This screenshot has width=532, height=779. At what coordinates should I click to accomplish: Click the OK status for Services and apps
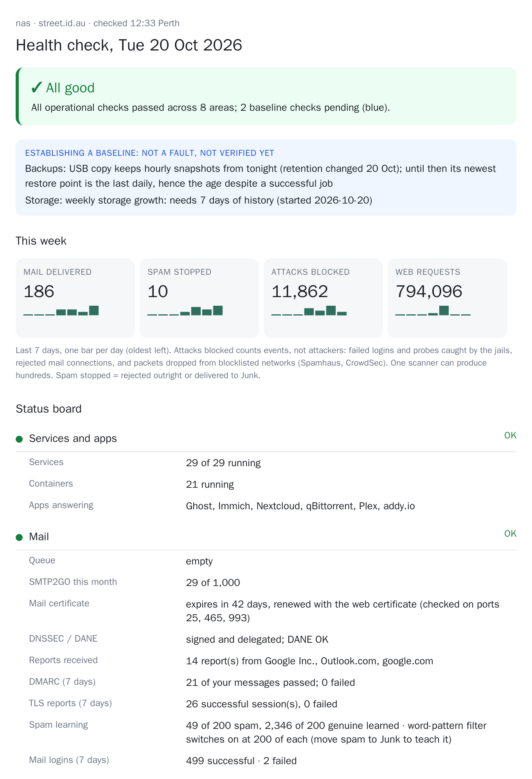(510, 435)
